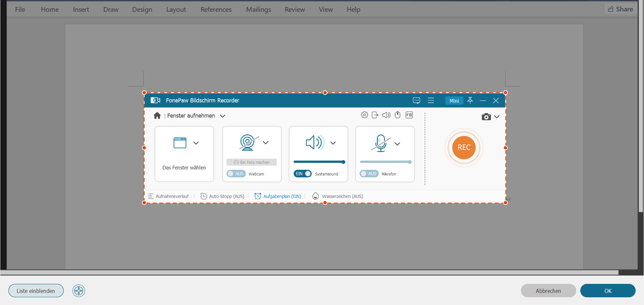The image size is (644, 305).
Task: Click the microphone volume slider
Action: click(x=386, y=162)
